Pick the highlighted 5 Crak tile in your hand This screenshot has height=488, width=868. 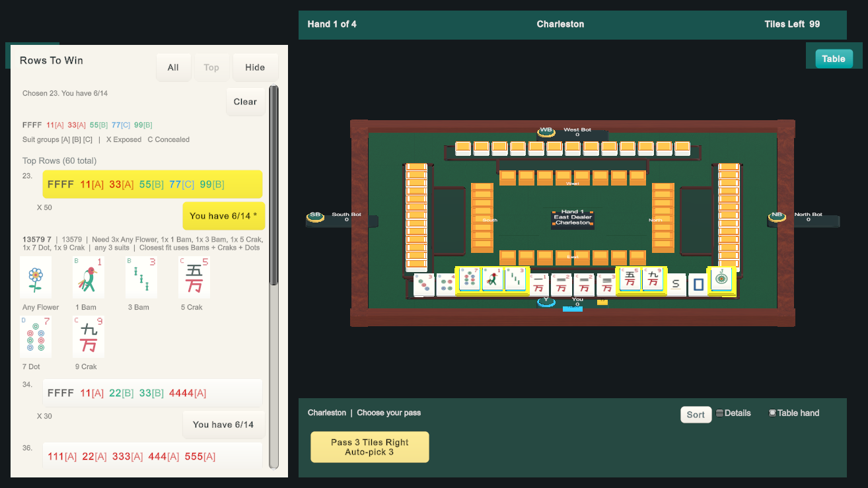pyautogui.click(x=630, y=279)
